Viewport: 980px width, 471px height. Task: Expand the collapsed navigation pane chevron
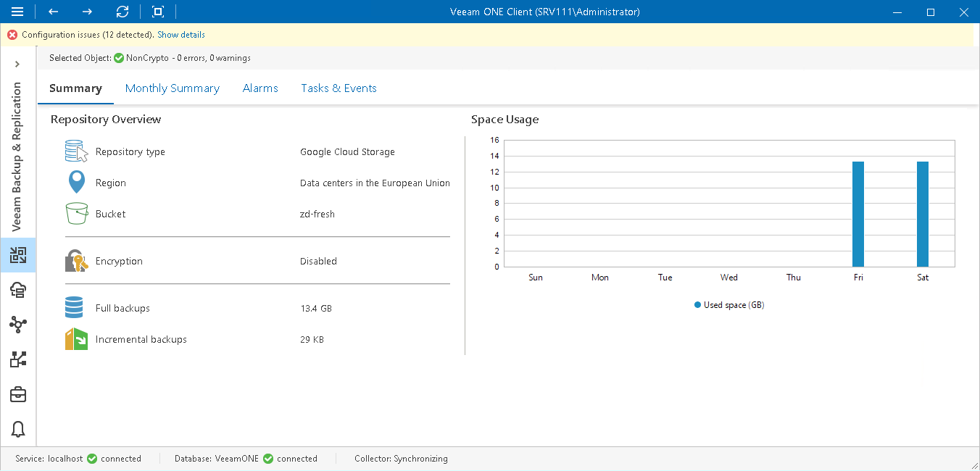(x=17, y=64)
